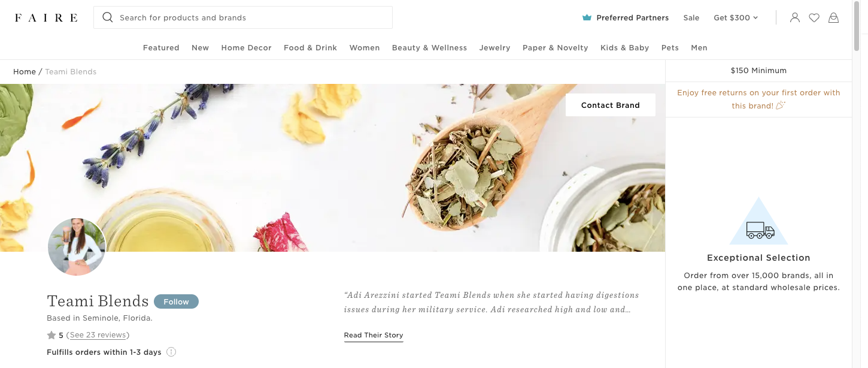
Task: Click the fulfillment info icon
Action: pos(171,352)
